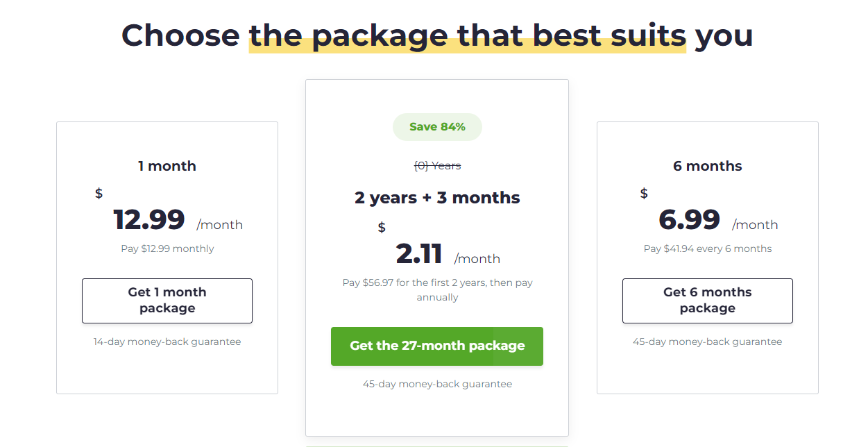Screen dimensions: 868x447
Task: Click the dollar sign above the 12.99 price
Action: (99, 194)
